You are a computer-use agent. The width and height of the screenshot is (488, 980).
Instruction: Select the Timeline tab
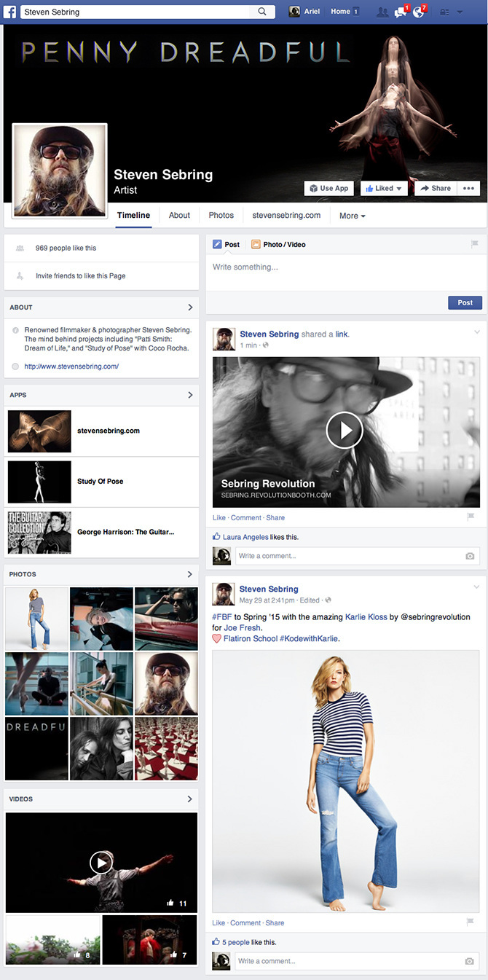coord(133,215)
